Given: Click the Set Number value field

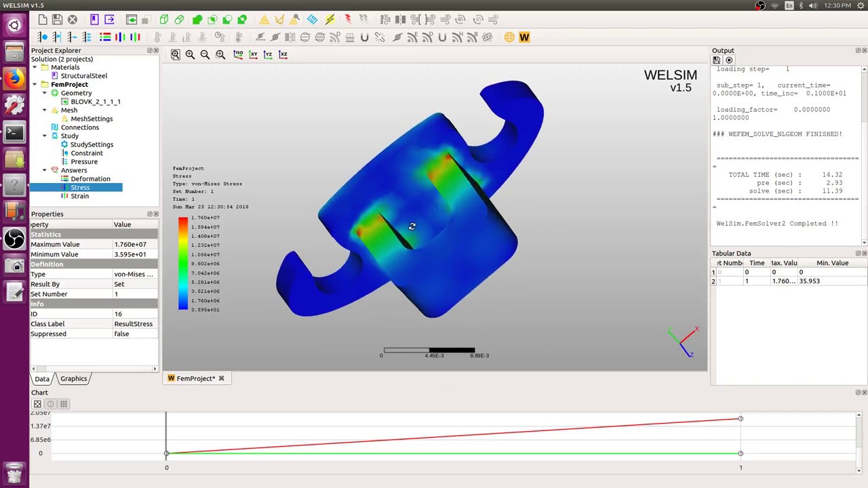Looking at the screenshot, I should [135, 294].
